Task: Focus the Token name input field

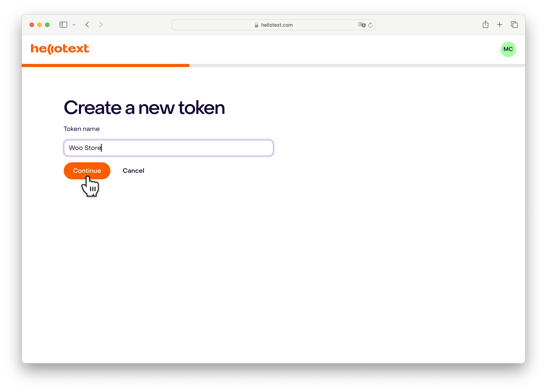Action: [169, 148]
